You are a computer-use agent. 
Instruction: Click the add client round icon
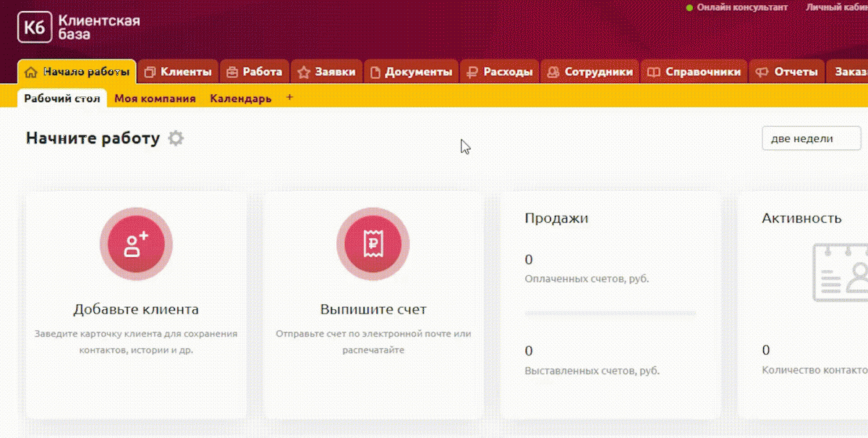click(136, 244)
